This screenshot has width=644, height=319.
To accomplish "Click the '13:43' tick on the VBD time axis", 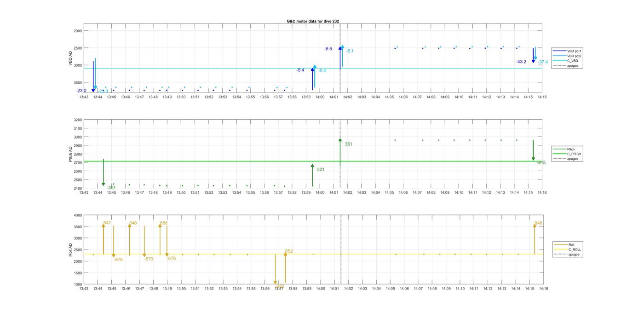I will tap(84, 97).
